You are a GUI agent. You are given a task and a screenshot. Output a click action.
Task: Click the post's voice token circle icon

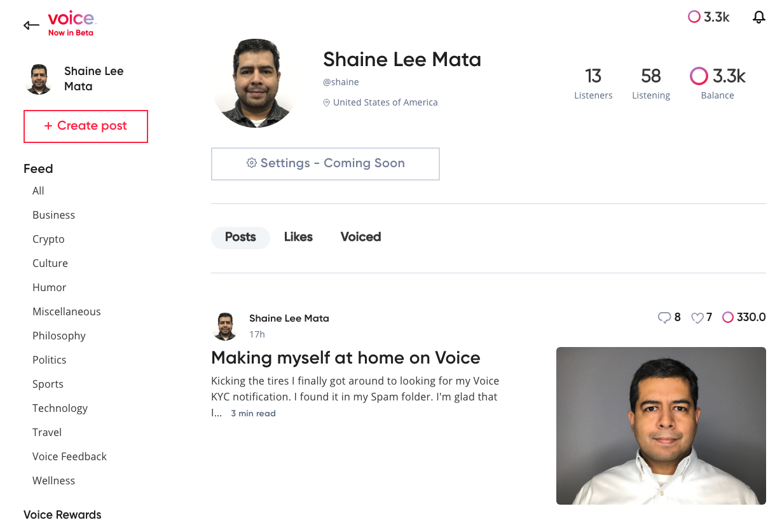pos(728,317)
